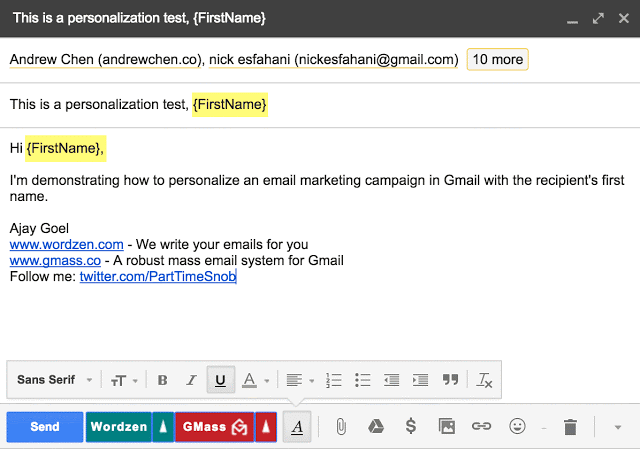
Task: Discard draft with the trash icon
Action: point(570,427)
